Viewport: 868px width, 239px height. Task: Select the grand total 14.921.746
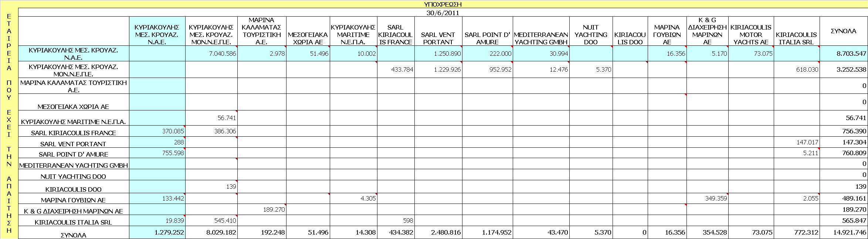(844, 232)
